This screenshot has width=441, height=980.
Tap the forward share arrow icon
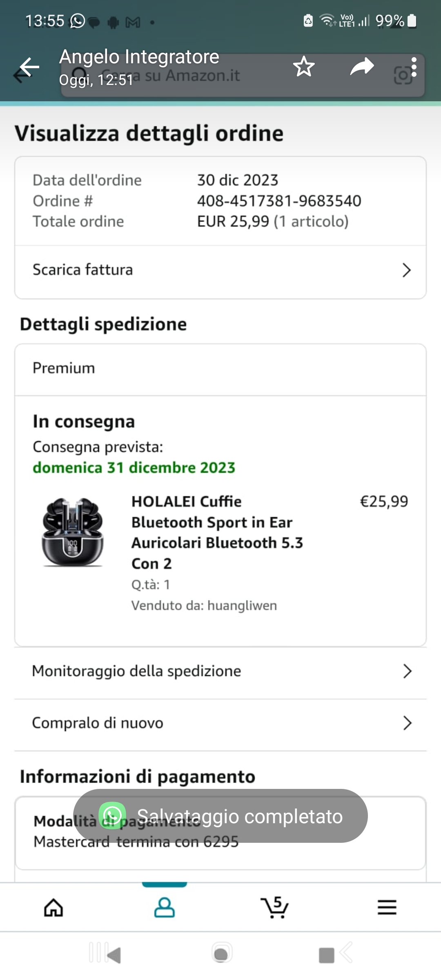point(362,67)
